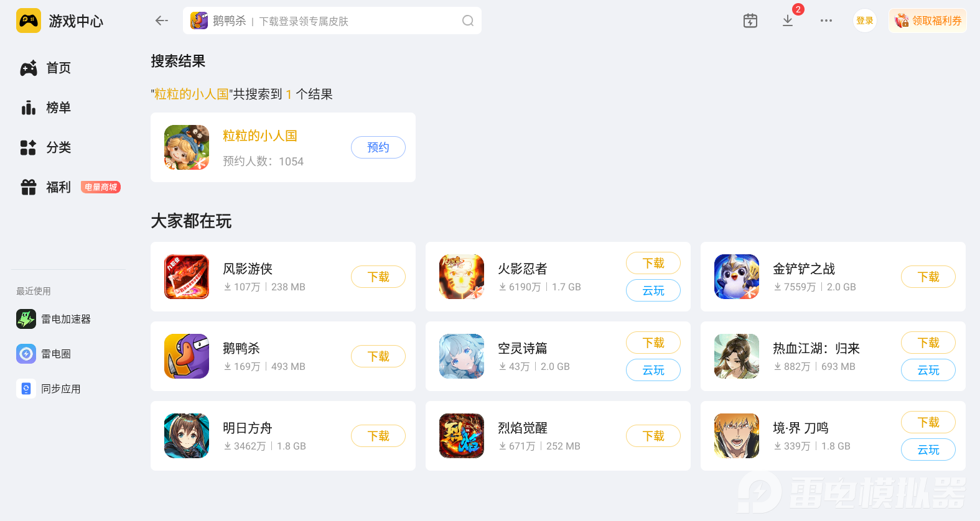
Task: Open 同步应用 from recent apps
Action: pyautogui.click(x=49, y=389)
